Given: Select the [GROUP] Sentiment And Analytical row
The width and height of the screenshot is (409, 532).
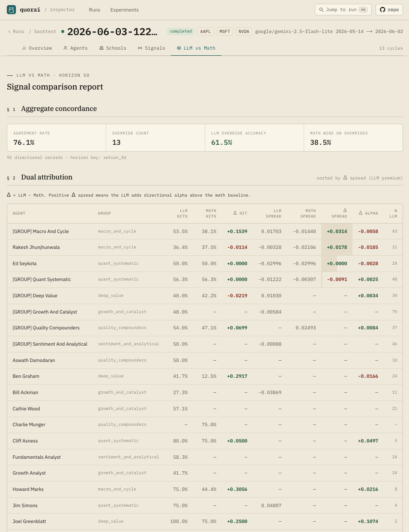Looking at the screenshot, I should 205,344.
